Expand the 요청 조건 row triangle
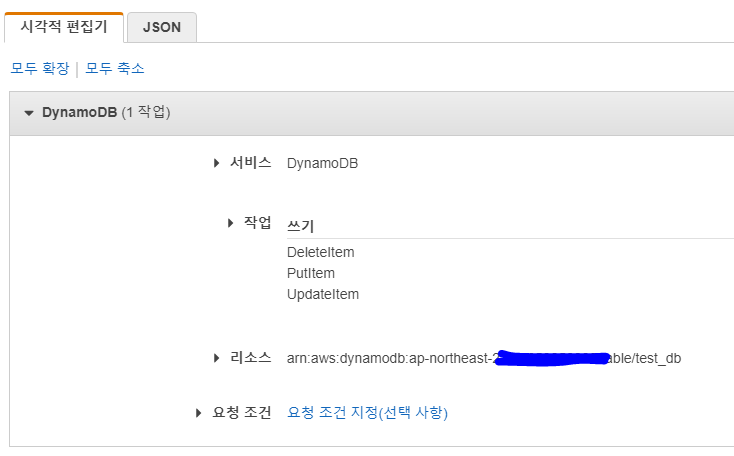This screenshot has height=456, width=734. point(198,413)
